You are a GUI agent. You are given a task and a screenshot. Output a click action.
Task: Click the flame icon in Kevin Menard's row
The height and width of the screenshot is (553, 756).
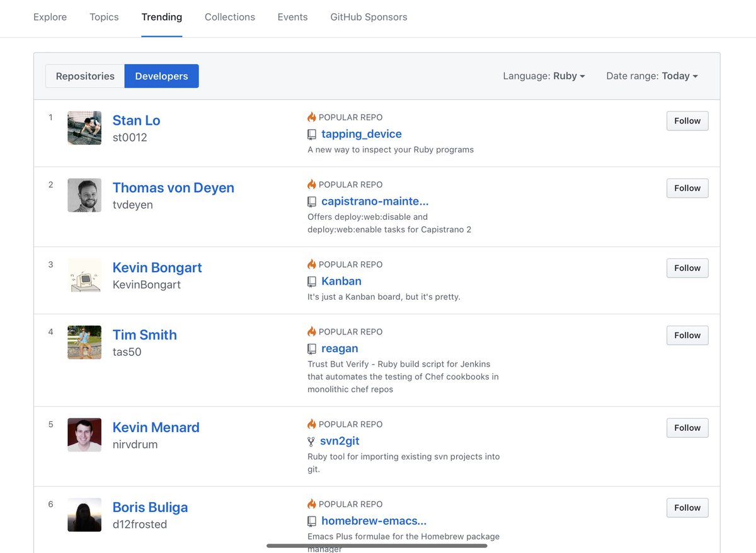[311, 425]
